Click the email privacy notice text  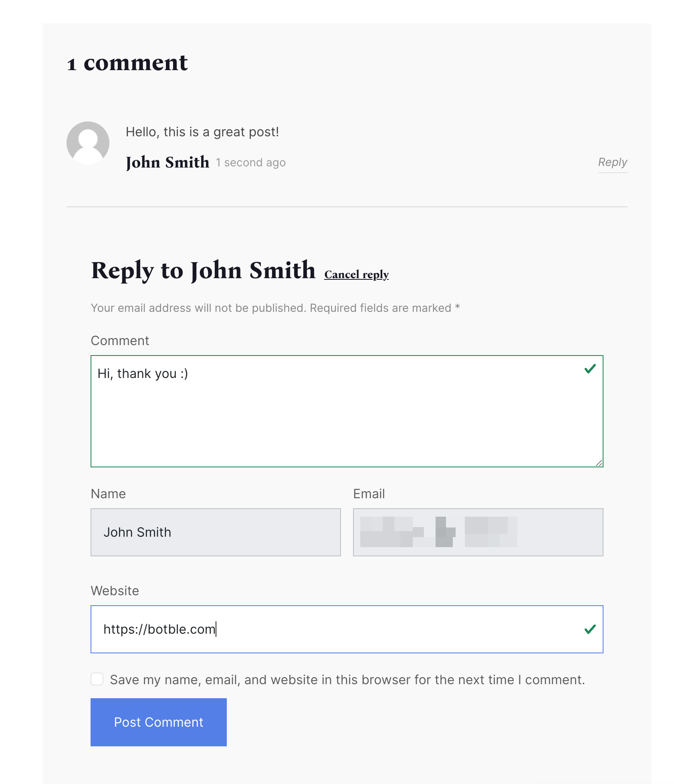[275, 307]
